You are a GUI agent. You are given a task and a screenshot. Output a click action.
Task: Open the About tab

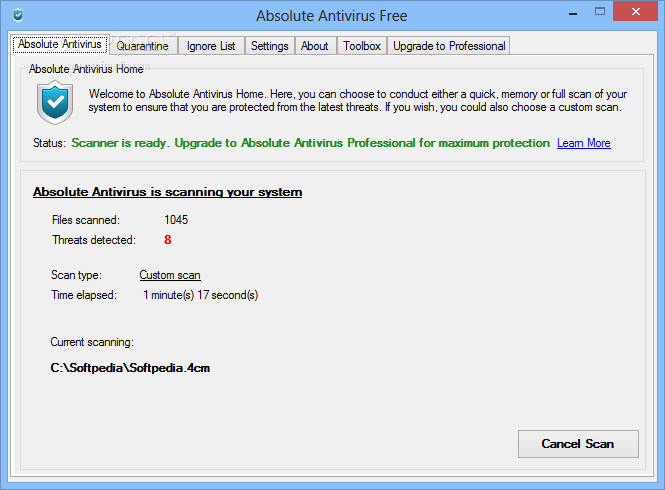pyautogui.click(x=315, y=46)
